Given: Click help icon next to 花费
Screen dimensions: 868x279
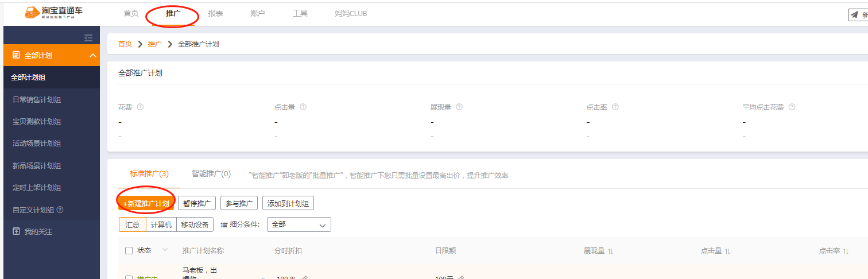Looking at the screenshot, I should (140, 107).
